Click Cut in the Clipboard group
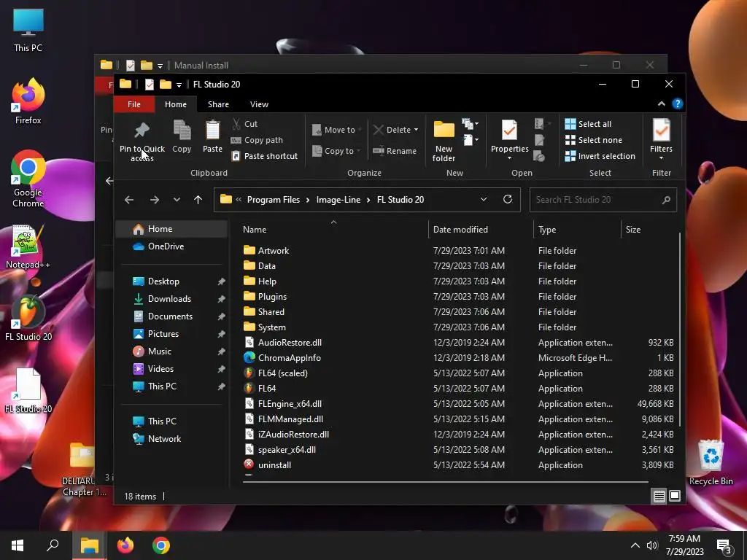Screen dimensions: 747x560 tap(245, 124)
